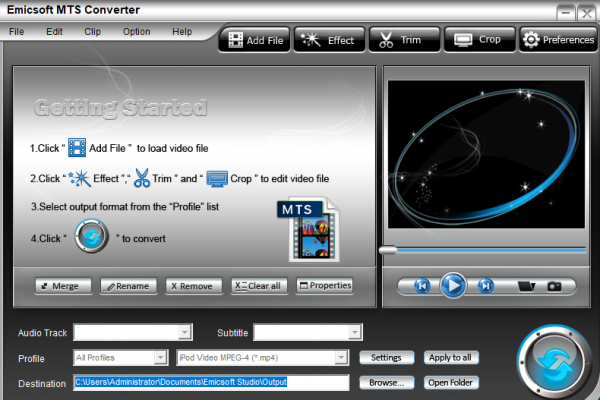Screen dimensions: 600x400
Task: Open the Trim tool in toolbar
Action: tap(404, 40)
